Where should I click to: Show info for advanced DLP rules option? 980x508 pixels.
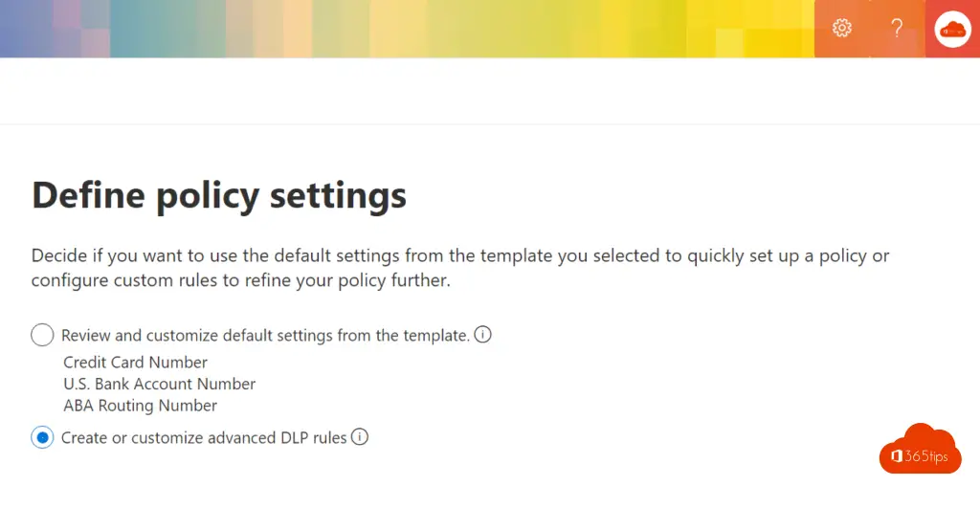coord(360,437)
